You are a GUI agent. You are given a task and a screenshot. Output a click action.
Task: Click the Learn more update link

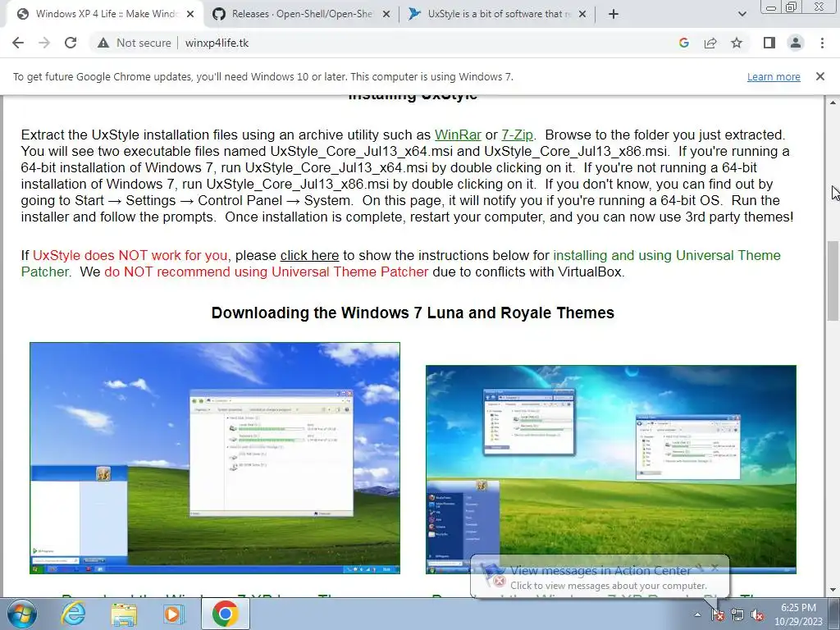[x=774, y=76]
